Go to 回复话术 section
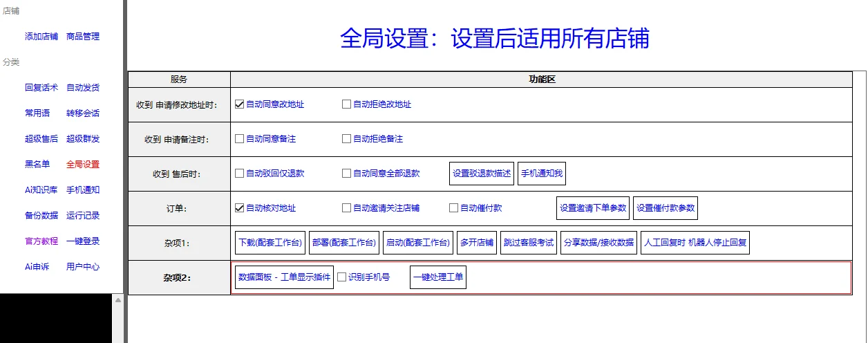Screen dimensions: 868x343 point(41,88)
